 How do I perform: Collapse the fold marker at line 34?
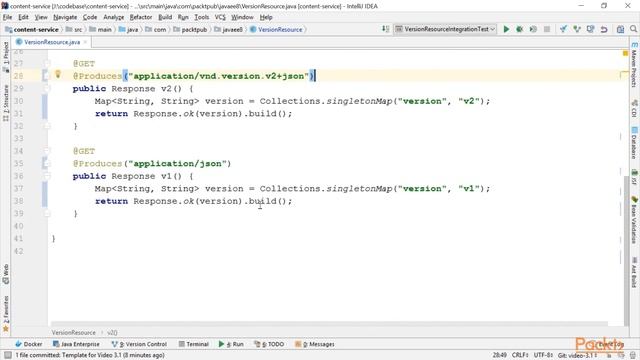tap(47, 151)
